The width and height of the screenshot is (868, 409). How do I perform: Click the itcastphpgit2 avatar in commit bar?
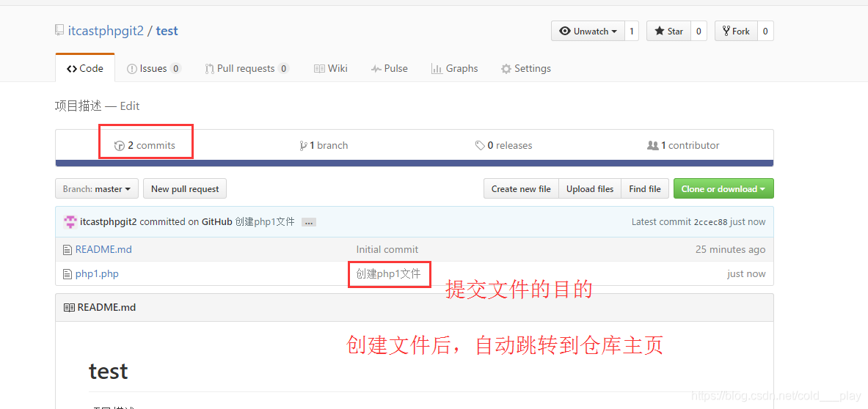[x=70, y=221]
